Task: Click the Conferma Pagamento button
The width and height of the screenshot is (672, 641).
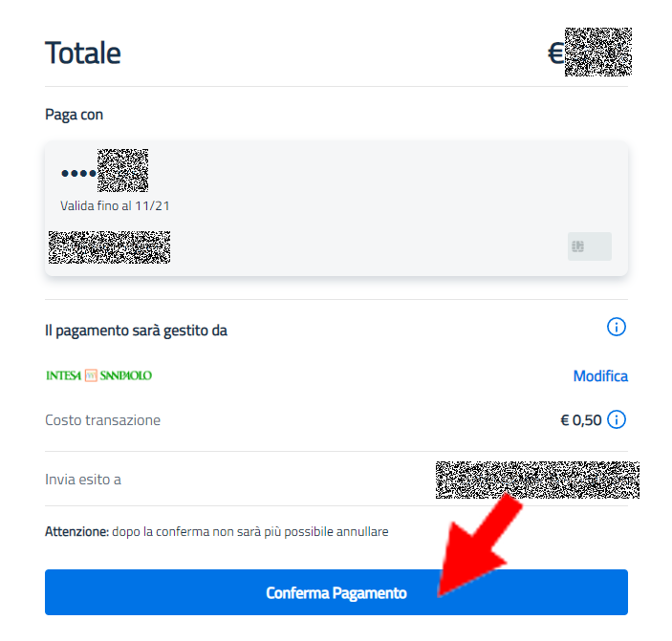Action: click(336, 592)
